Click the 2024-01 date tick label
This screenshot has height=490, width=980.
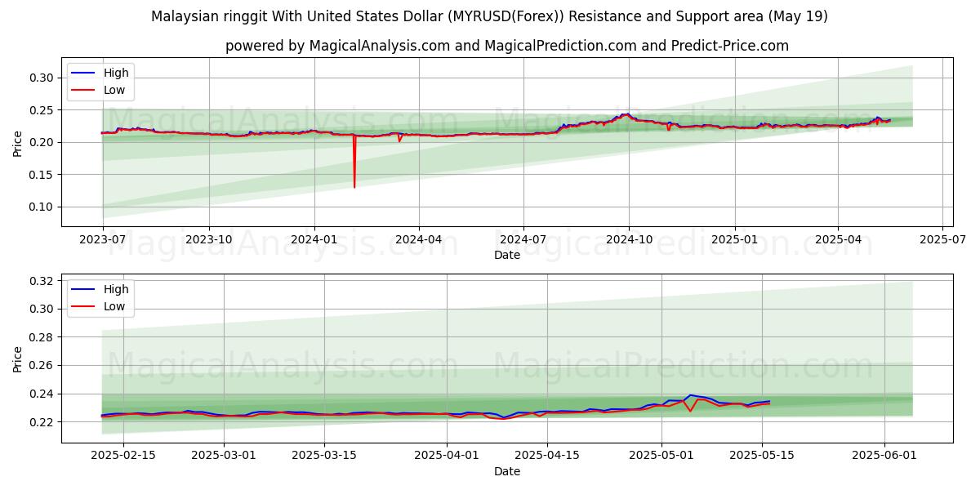[x=315, y=240]
